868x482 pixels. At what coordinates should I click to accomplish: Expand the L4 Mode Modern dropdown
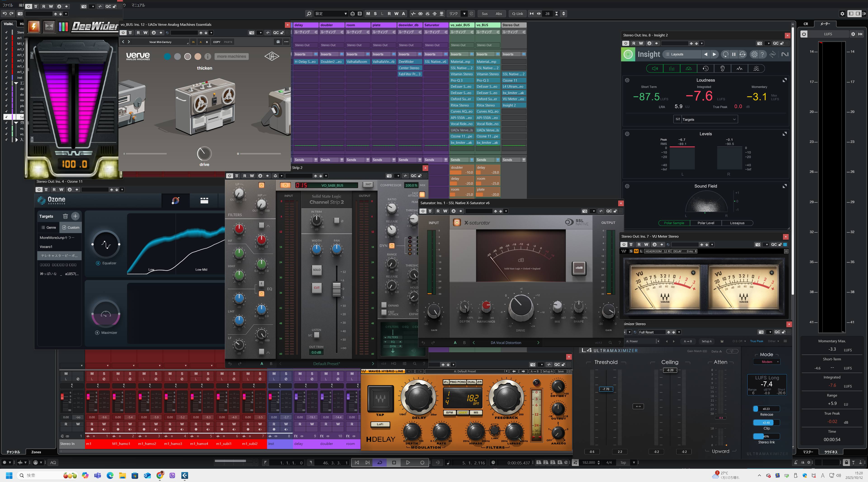tap(767, 362)
